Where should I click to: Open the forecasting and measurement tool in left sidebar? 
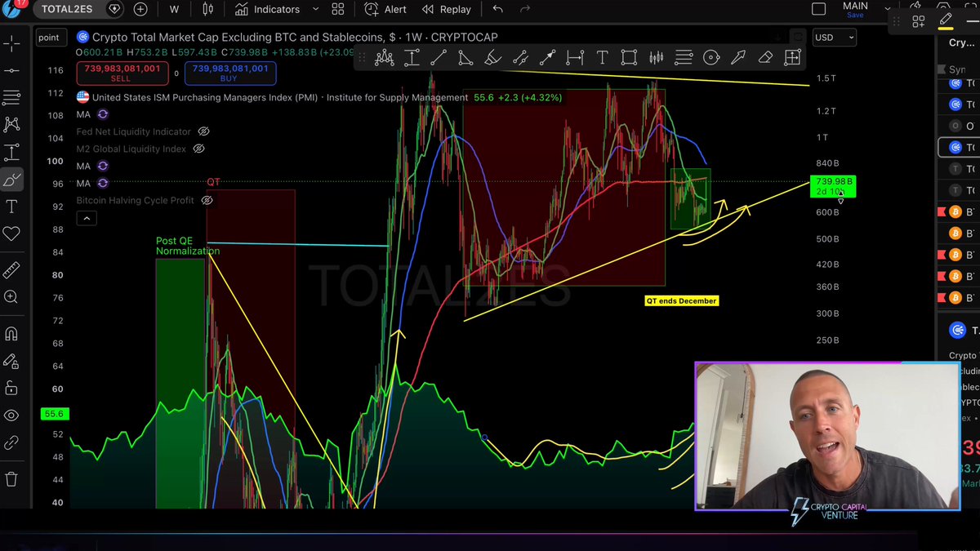pyautogui.click(x=11, y=152)
